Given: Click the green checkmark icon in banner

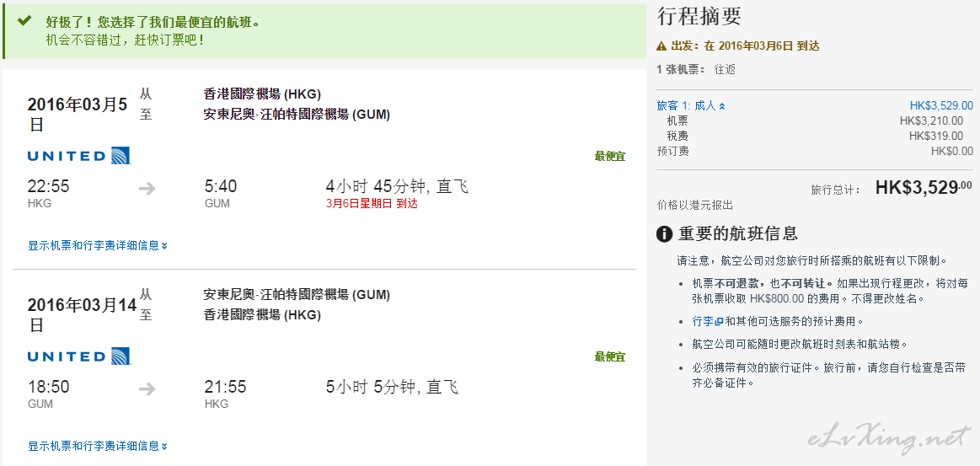Looking at the screenshot, I should pyautogui.click(x=24, y=21).
